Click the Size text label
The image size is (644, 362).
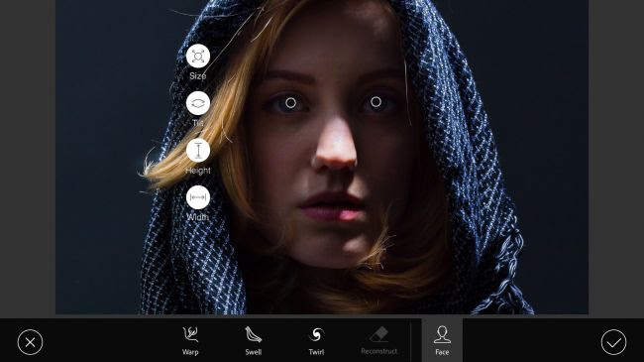[x=197, y=75]
